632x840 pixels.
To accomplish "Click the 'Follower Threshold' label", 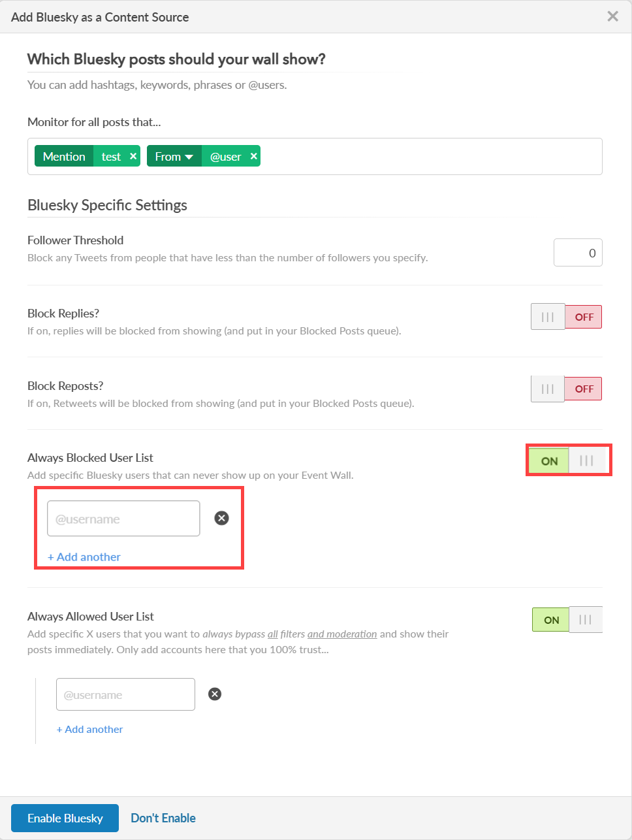I will pos(75,240).
